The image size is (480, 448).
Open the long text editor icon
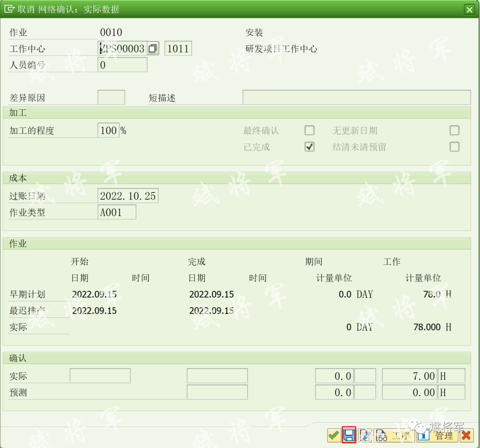click(x=365, y=435)
